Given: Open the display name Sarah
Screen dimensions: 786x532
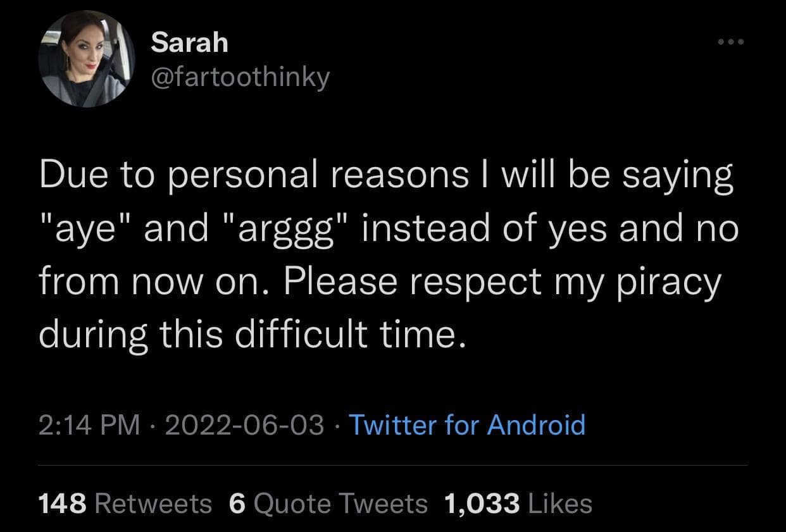Looking at the screenshot, I should [190, 42].
